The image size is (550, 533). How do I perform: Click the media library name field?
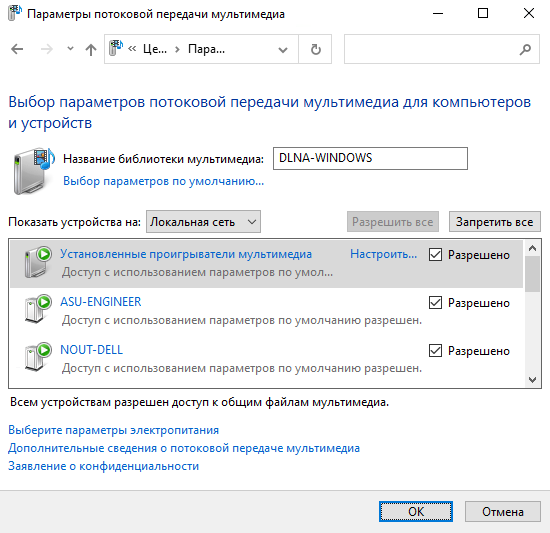click(370, 158)
